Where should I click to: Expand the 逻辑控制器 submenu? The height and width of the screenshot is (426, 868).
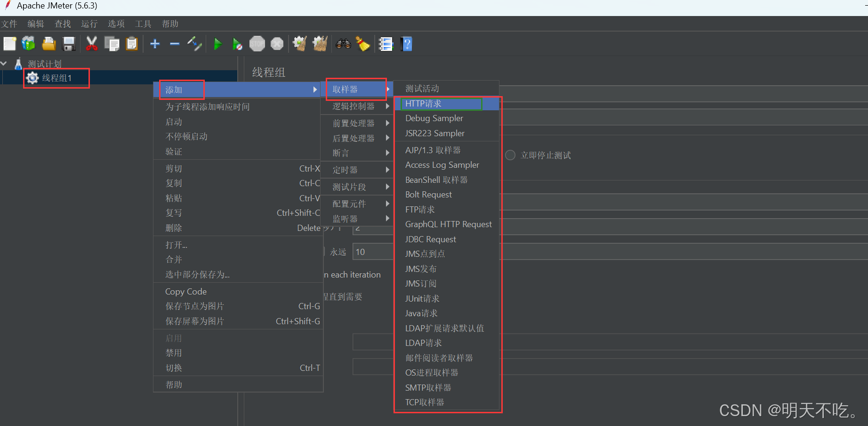(x=357, y=106)
